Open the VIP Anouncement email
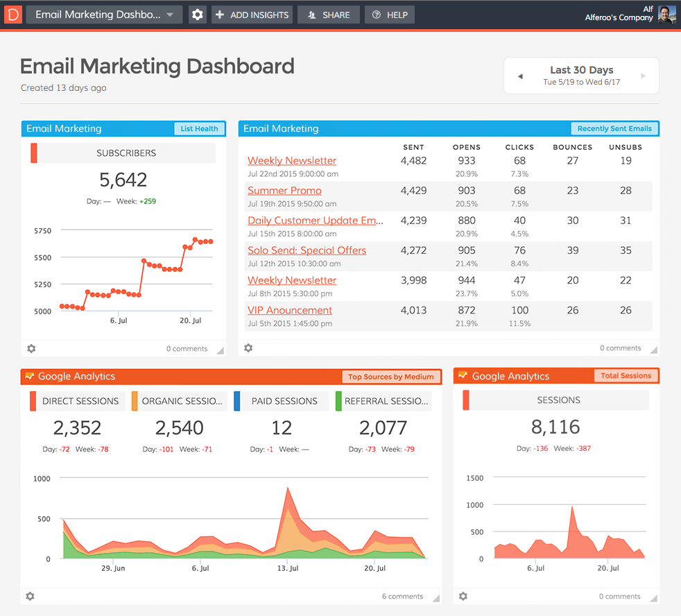The width and height of the screenshot is (681, 616). point(289,310)
